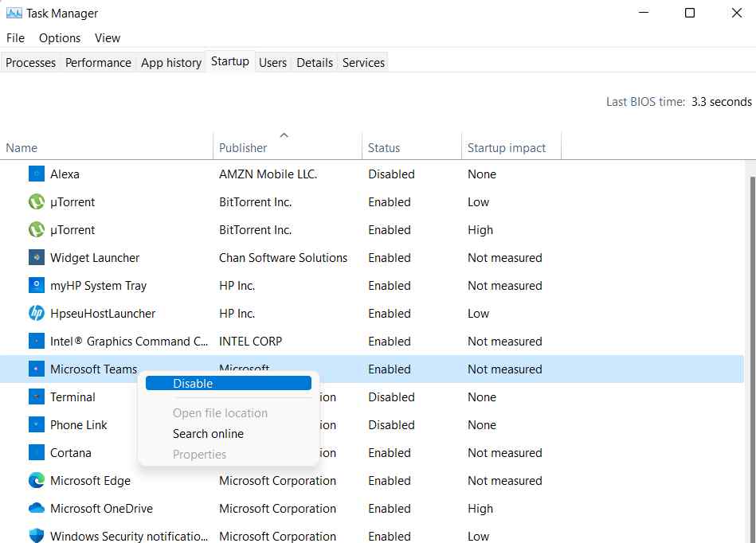
Task: Sort by the Publisher column header
Action: point(288,147)
